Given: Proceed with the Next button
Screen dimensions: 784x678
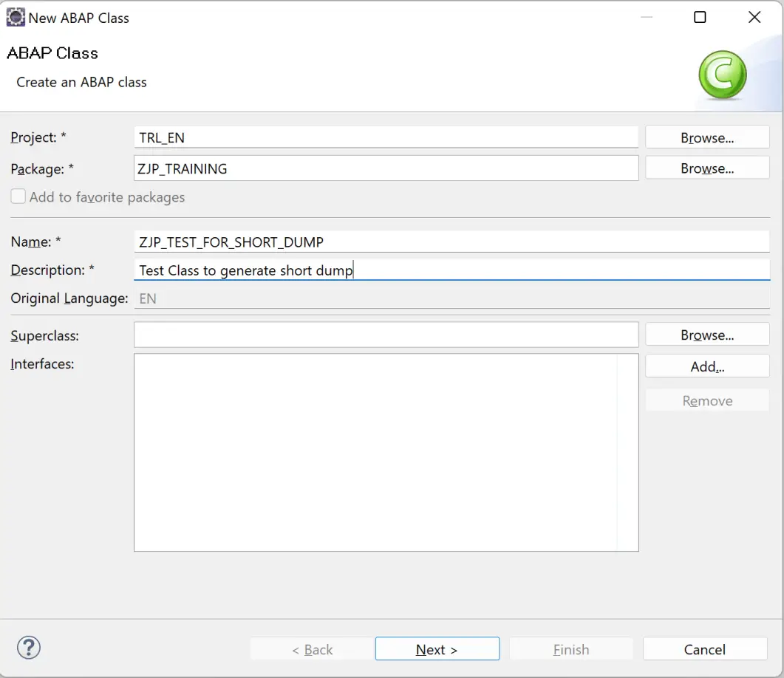Looking at the screenshot, I should click(437, 648).
